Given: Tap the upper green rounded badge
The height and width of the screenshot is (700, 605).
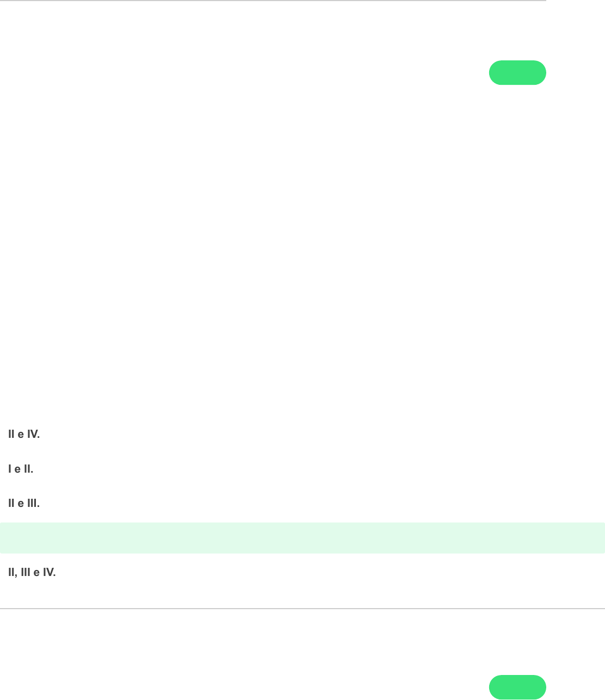Looking at the screenshot, I should click(x=517, y=73).
